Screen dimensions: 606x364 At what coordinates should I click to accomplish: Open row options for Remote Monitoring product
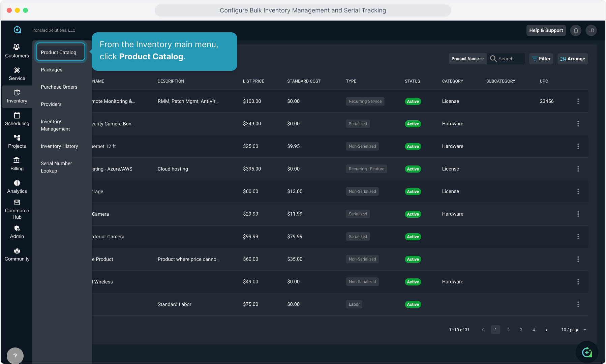(x=578, y=101)
